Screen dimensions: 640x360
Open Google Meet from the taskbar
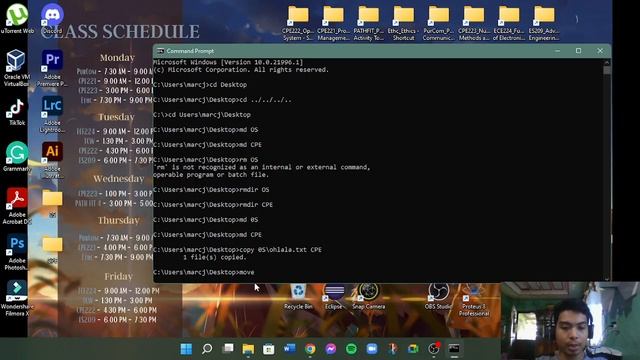pos(413,349)
